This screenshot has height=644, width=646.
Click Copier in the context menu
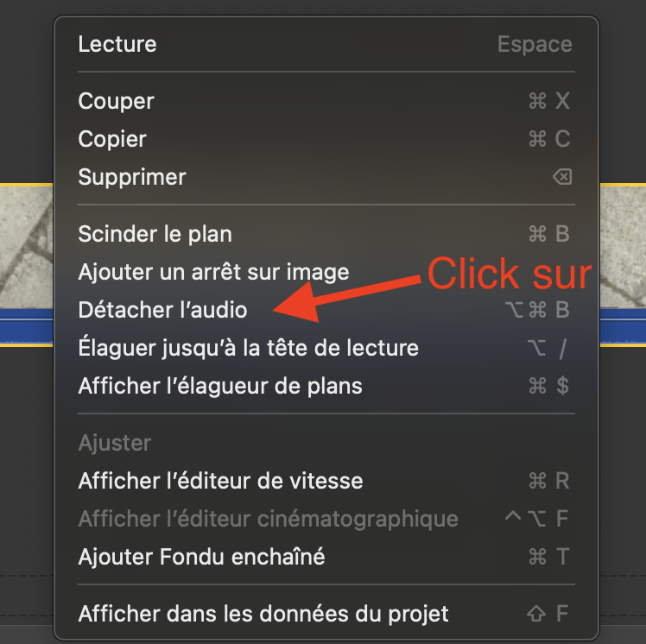112,139
